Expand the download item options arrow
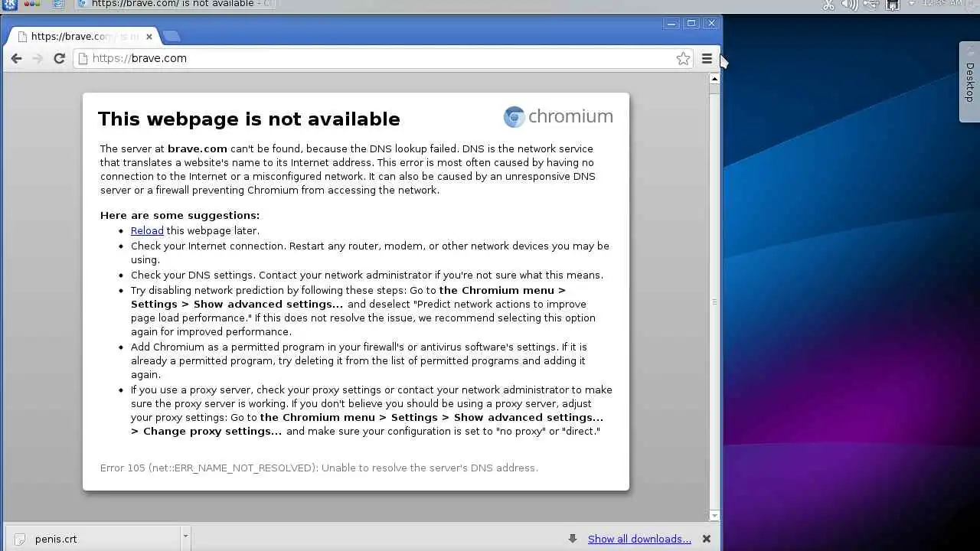 185,537
